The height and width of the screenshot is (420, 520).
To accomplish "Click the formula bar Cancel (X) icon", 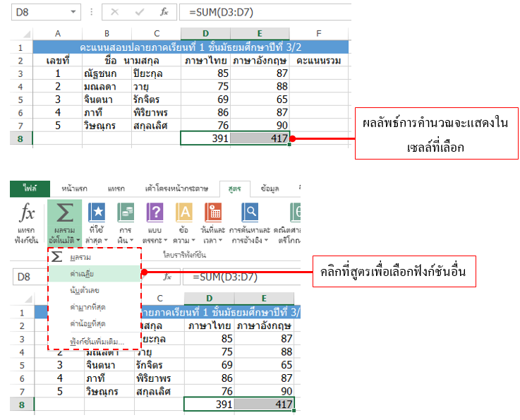I will tap(115, 12).
